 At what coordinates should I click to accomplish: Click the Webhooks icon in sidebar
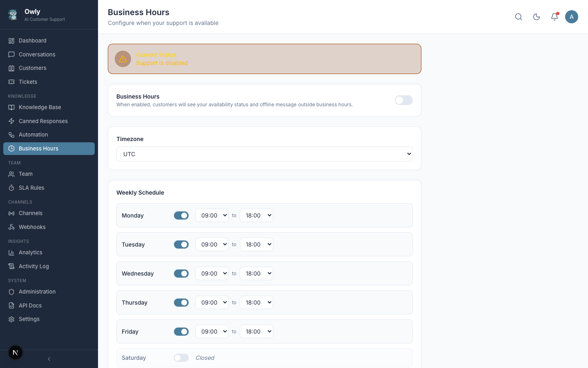pos(11,227)
